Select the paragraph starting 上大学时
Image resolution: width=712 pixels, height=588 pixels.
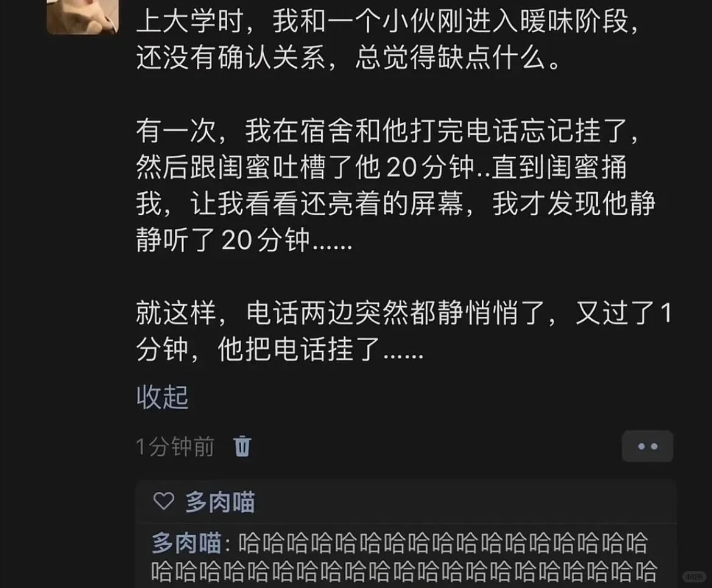pos(388,40)
